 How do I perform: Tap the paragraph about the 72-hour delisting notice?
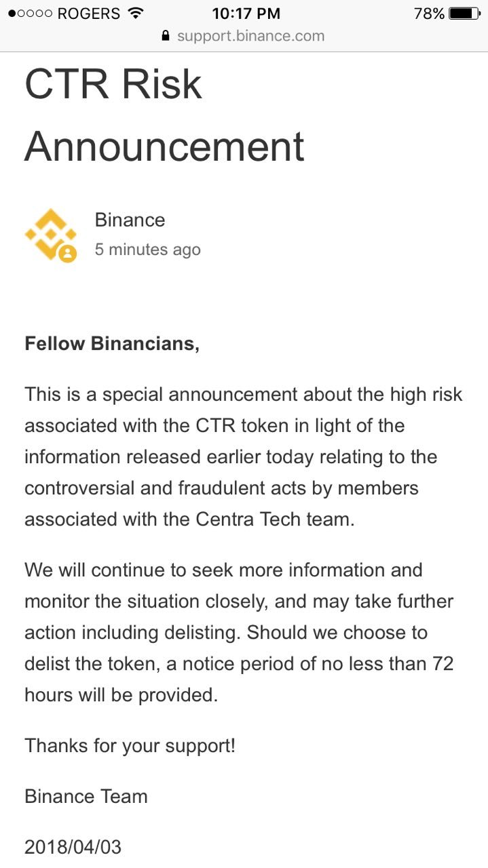tap(239, 632)
